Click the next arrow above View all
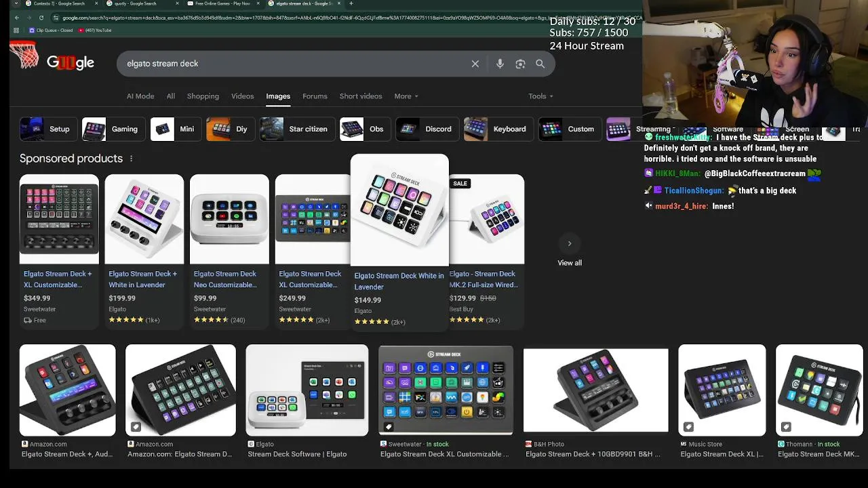 [570, 243]
